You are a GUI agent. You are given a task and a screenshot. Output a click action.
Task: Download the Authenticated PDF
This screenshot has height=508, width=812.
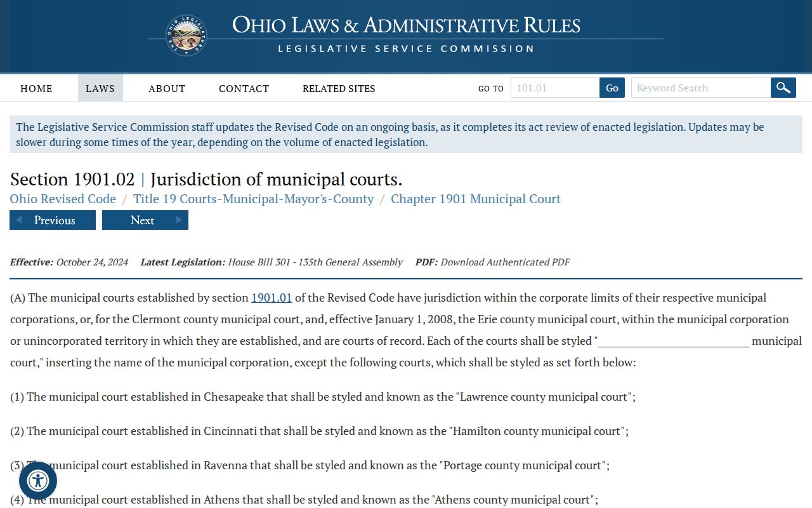click(x=505, y=262)
